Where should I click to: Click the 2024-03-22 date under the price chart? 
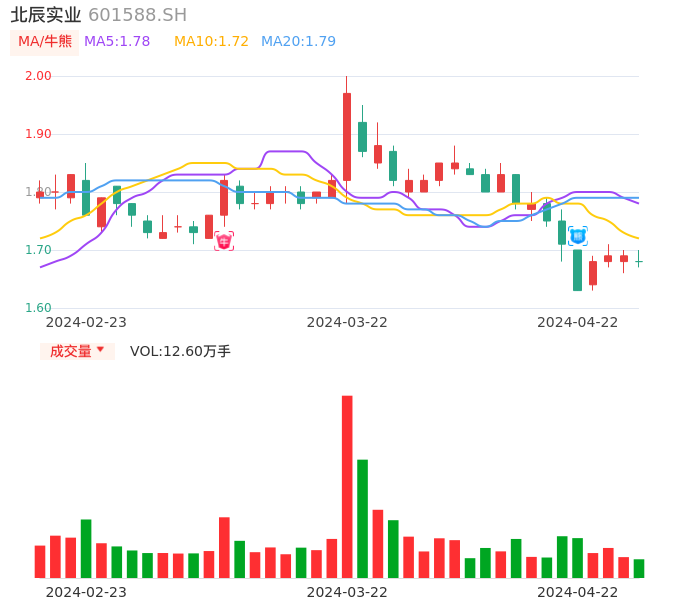[x=347, y=322]
